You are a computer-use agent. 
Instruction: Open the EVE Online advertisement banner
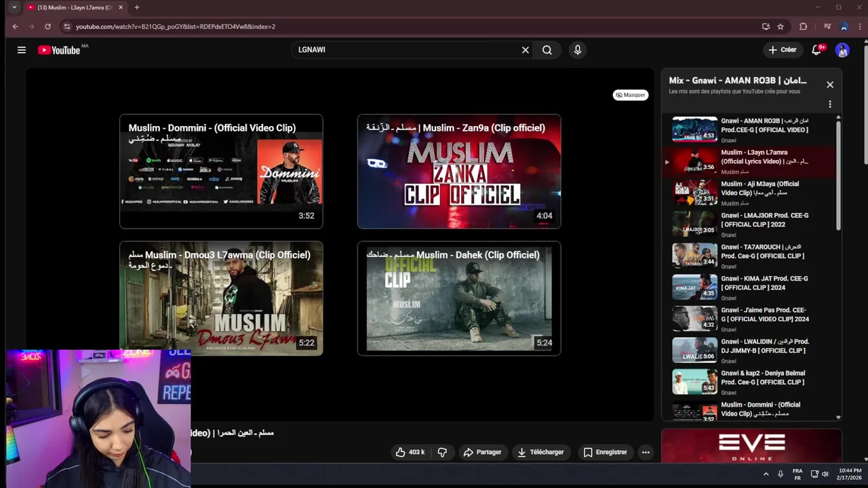pyautogui.click(x=751, y=447)
